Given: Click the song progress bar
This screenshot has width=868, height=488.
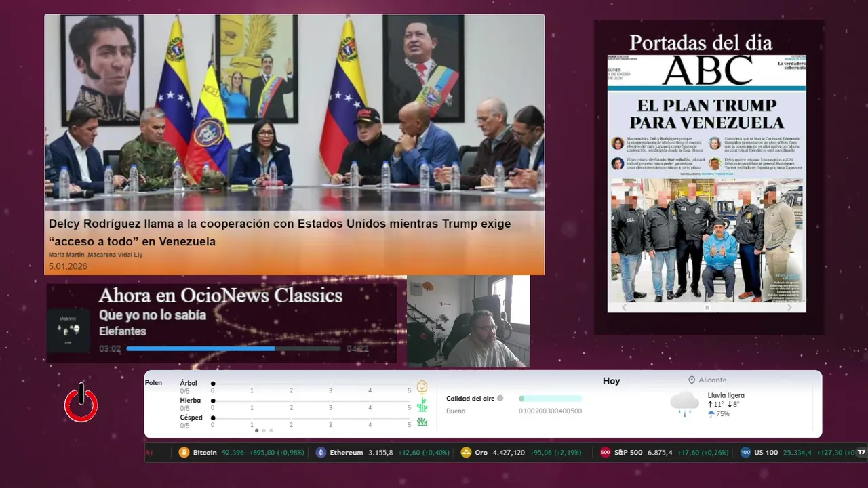Looking at the screenshot, I should pos(233,348).
